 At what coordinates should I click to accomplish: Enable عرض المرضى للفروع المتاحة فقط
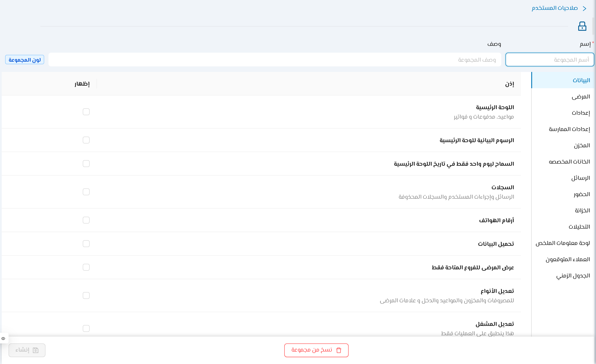click(86, 267)
